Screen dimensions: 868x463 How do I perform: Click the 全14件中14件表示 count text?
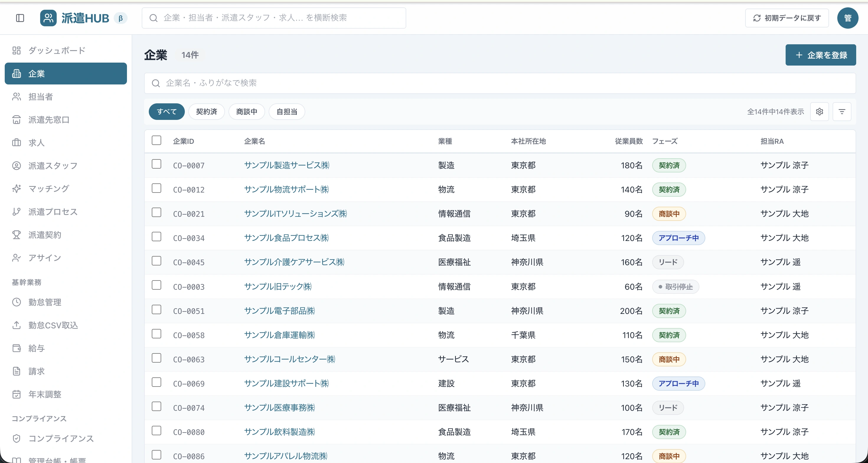coord(775,112)
